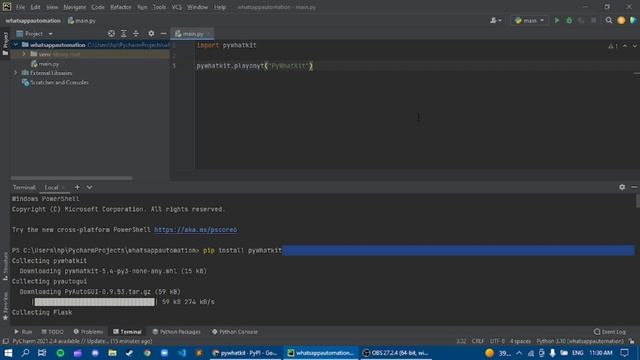Screen dimensions: 640x360
Task: Open Windows notification center icon
Action: (624, 353)
